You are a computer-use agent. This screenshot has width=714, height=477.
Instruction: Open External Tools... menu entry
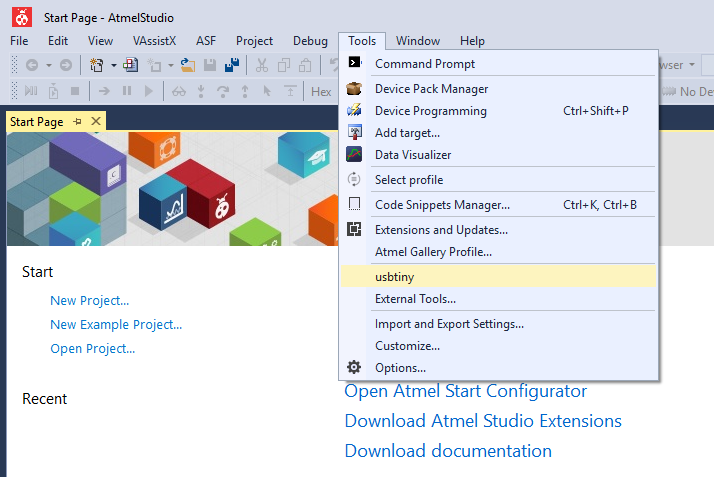pos(498,299)
